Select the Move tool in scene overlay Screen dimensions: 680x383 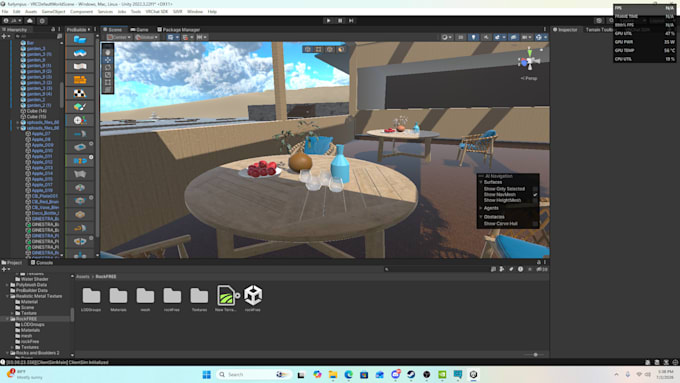coord(108,60)
